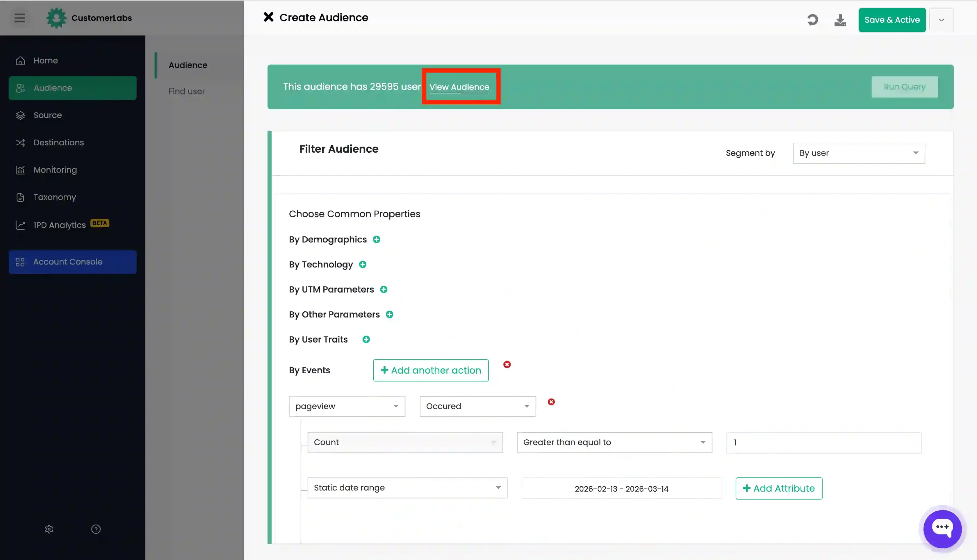Select the Audience sub-menu tab
This screenshot has height=560, width=977.
(x=188, y=65)
